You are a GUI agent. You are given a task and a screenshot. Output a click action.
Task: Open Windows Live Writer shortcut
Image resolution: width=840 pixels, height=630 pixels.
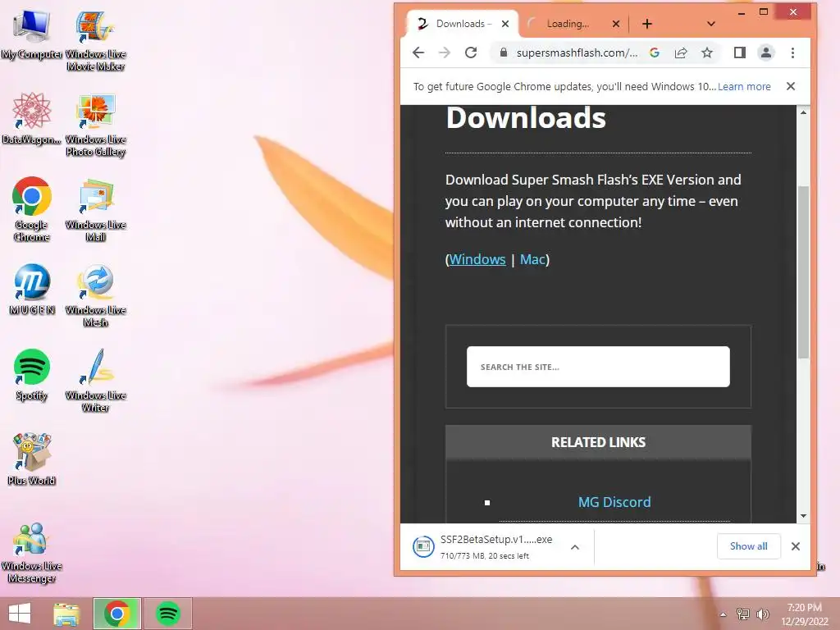(95, 381)
